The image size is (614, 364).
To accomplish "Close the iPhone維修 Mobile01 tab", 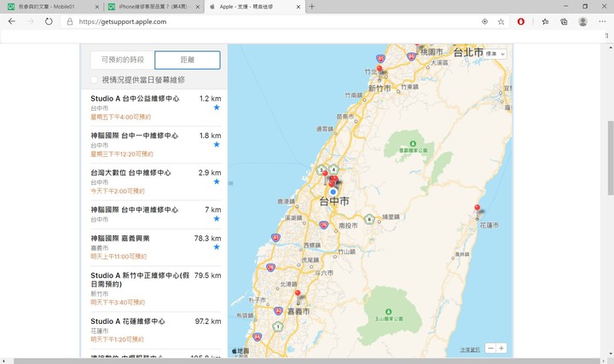I will coord(198,7).
